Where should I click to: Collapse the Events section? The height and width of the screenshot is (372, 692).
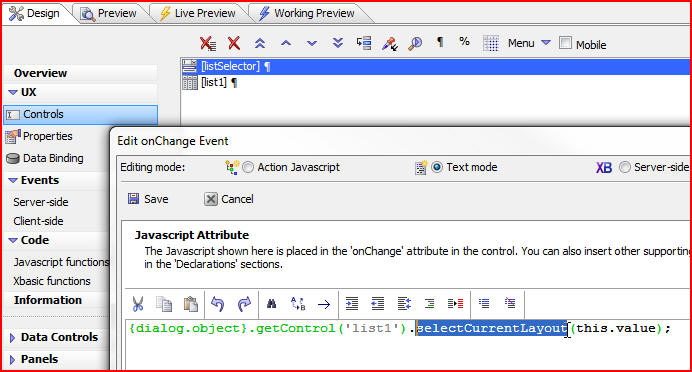pyautogui.click(x=13, y=180)
